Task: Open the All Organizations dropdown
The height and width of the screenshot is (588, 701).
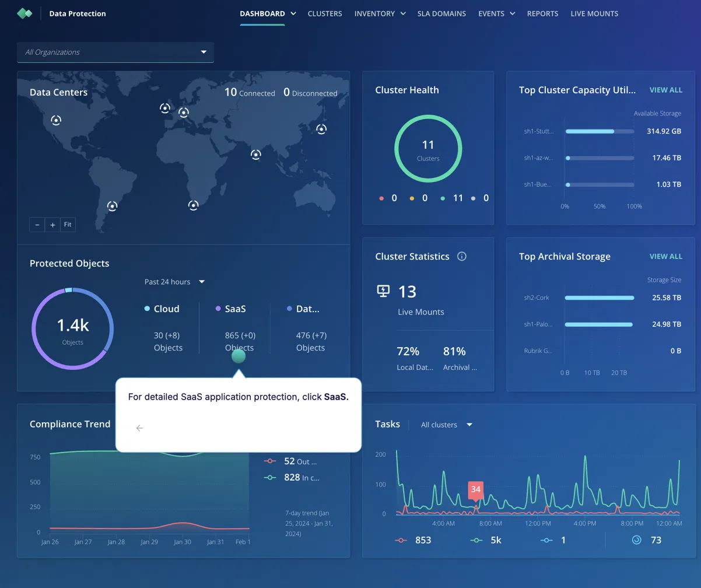Action: pos(115,52)
